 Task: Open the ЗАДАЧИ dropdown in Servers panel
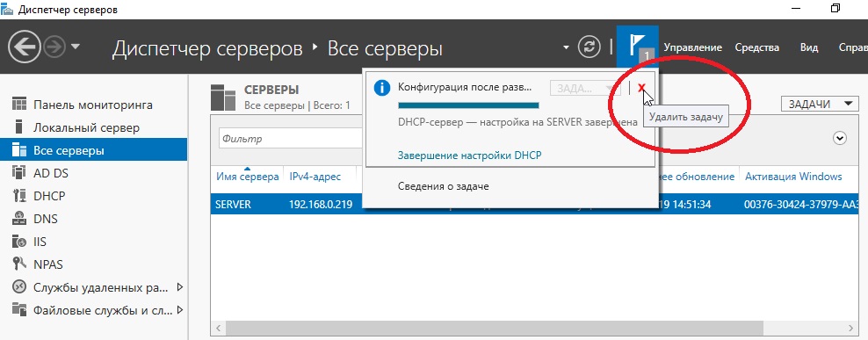(x=820, y=104)
